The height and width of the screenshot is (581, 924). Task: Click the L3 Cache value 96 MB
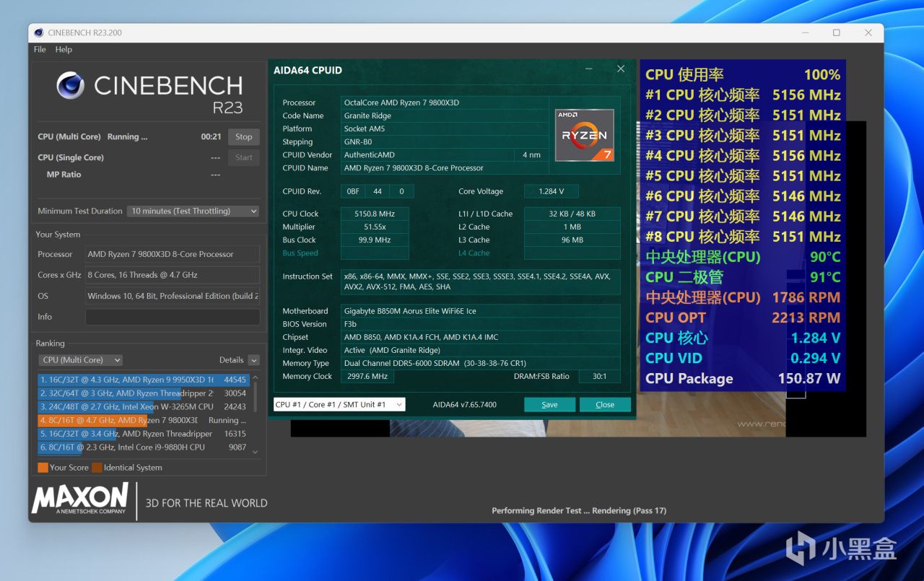(572, 240)
